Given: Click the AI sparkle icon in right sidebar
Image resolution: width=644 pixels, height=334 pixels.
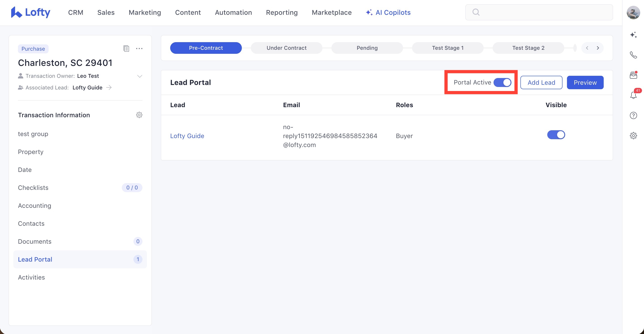Looking at the screenshot, I should tap(633, 35).
